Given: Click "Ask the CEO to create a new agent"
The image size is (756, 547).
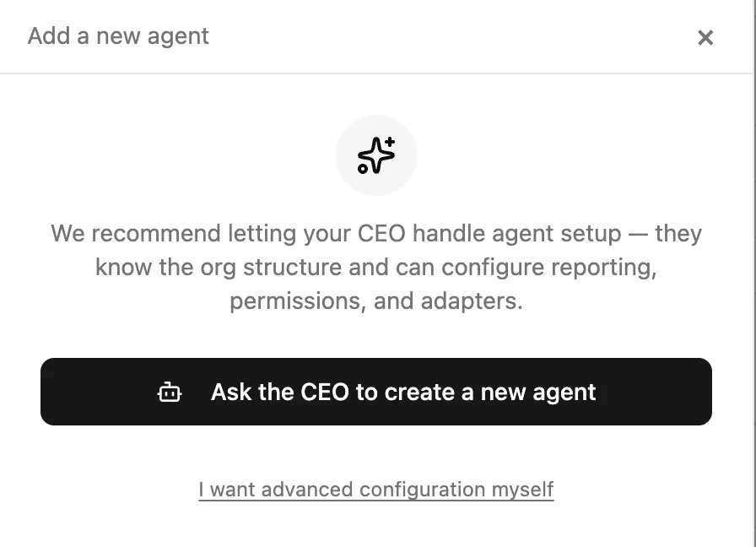Looking at the screenshot, I should coord(376,392).
